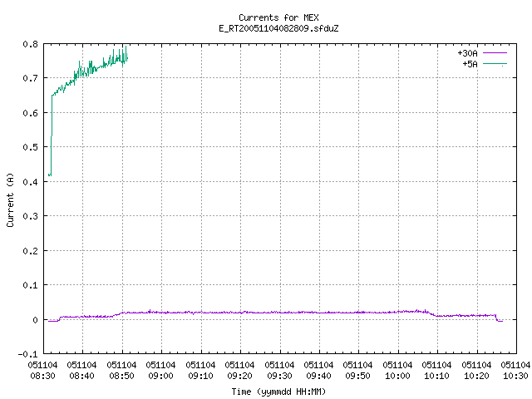Click the '+5A' legend label
Viewport: 532px width, 399px height.
coord(470,64)
